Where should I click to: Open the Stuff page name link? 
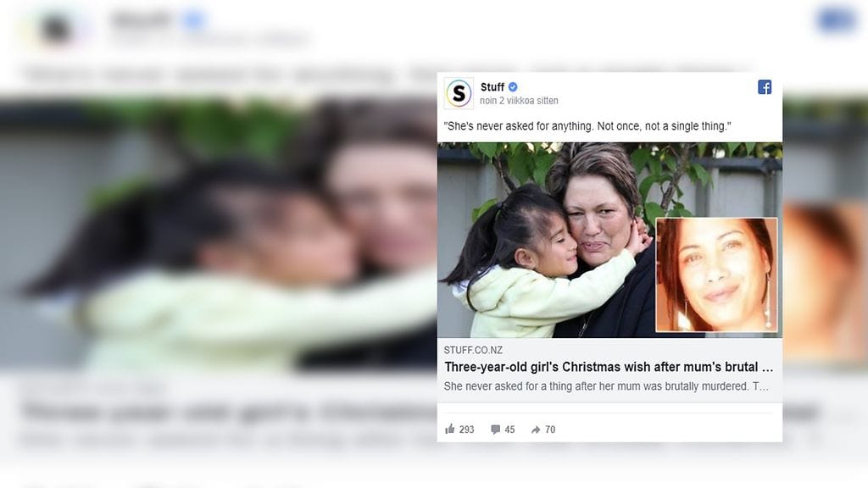click(492, 87)
